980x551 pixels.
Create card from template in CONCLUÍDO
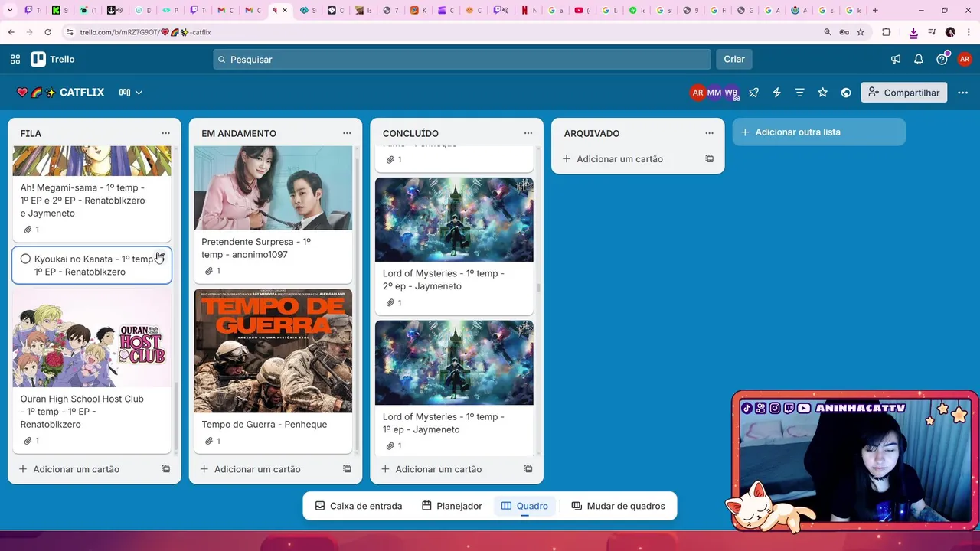click(528, 469)
